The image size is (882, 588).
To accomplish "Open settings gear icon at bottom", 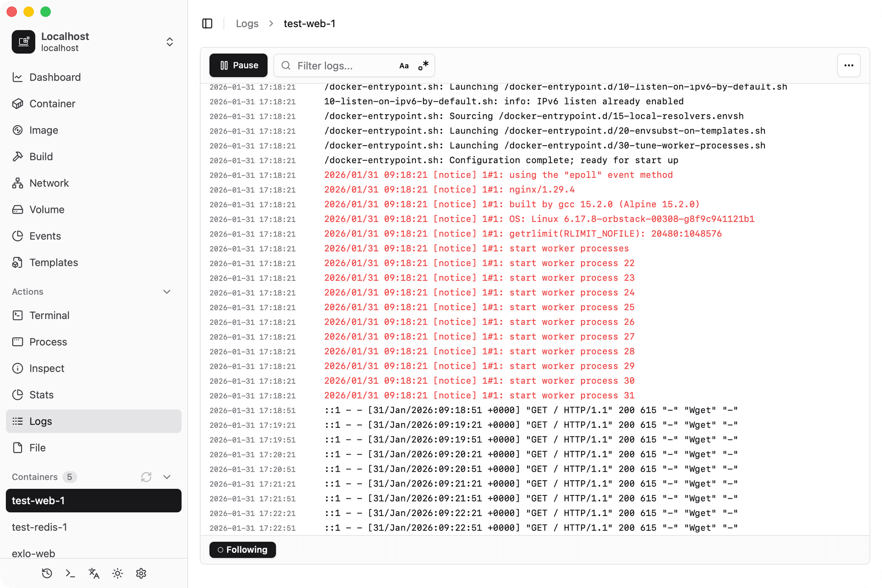I will click(x=141, y=573).
